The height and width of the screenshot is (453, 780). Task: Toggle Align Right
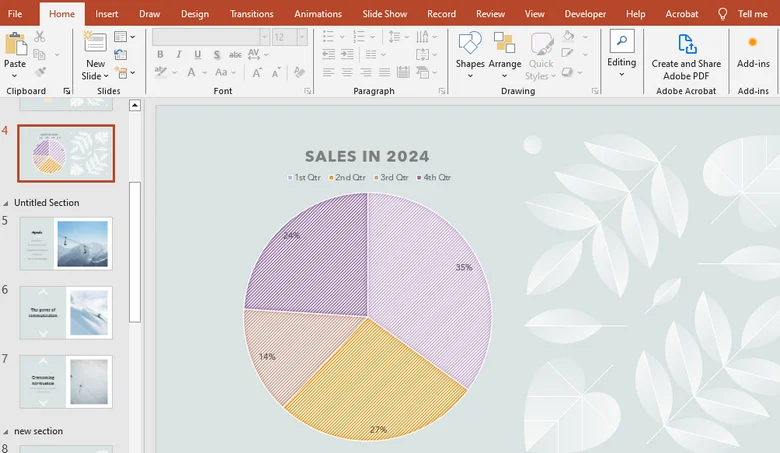point(366,73)
